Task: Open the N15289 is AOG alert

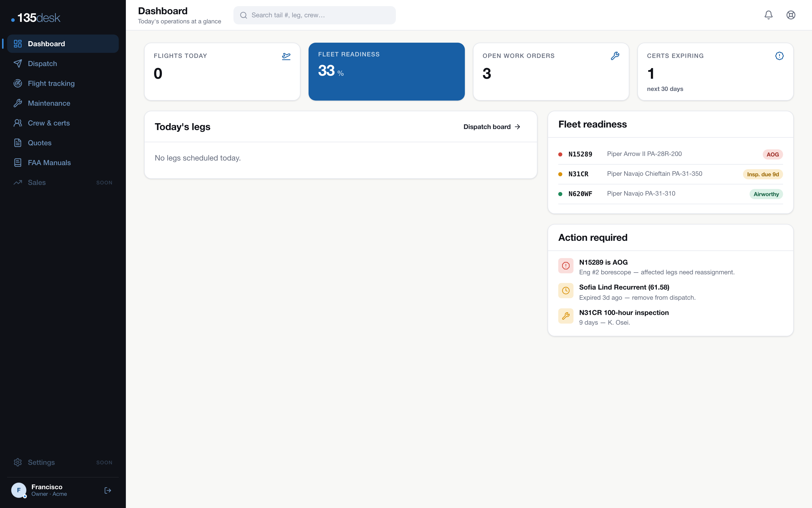Action: [x=670, y=267]
